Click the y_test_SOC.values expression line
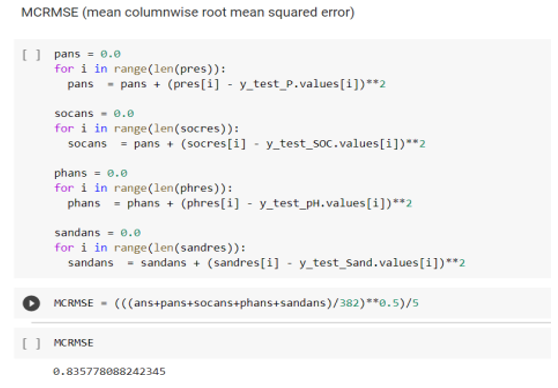 point(247,144)
